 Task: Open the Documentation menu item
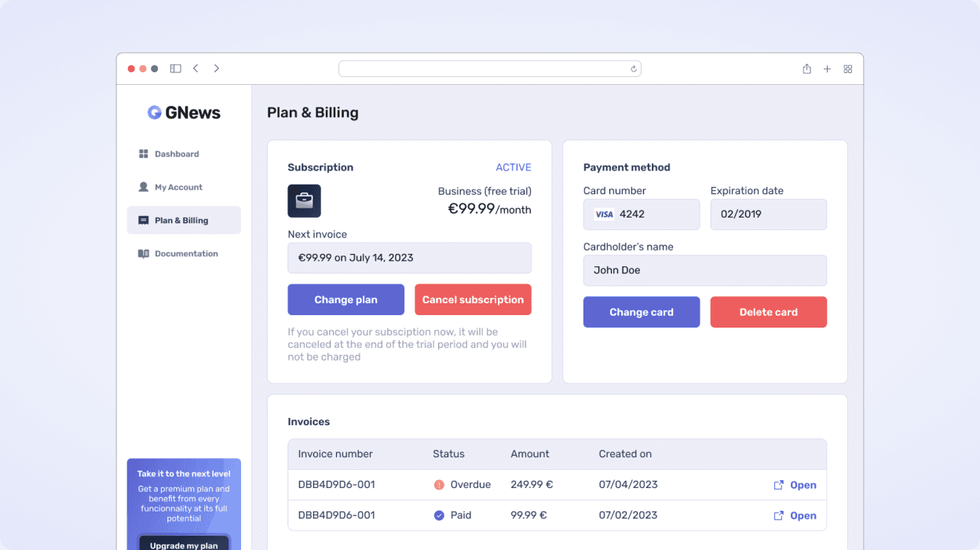pos(184,254)
